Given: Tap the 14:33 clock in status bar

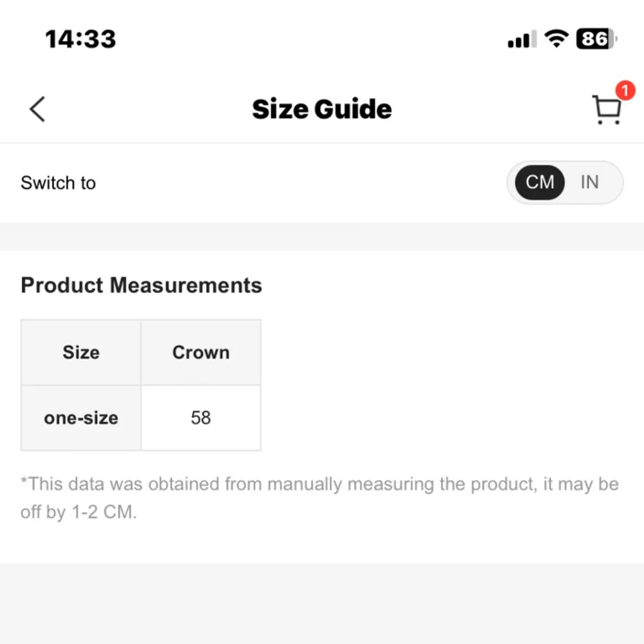Looking at the screenshot, I should (x=80, y=39).
